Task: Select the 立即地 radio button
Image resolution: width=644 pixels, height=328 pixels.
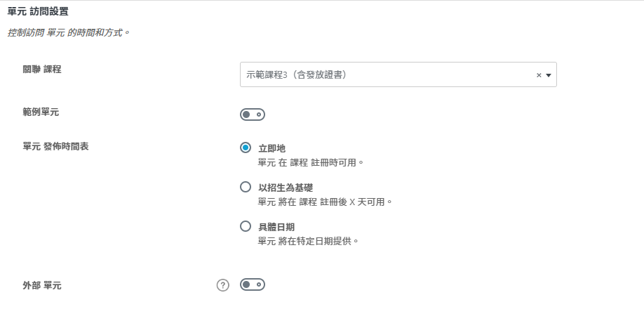Action: [246, 147]
